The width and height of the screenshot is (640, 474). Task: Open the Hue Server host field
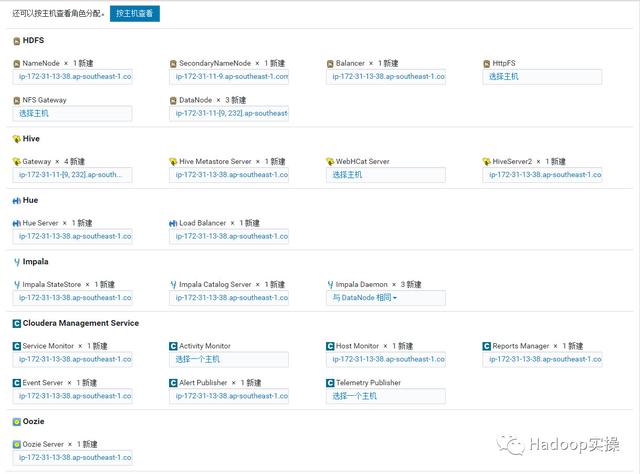tap(73, 236)
